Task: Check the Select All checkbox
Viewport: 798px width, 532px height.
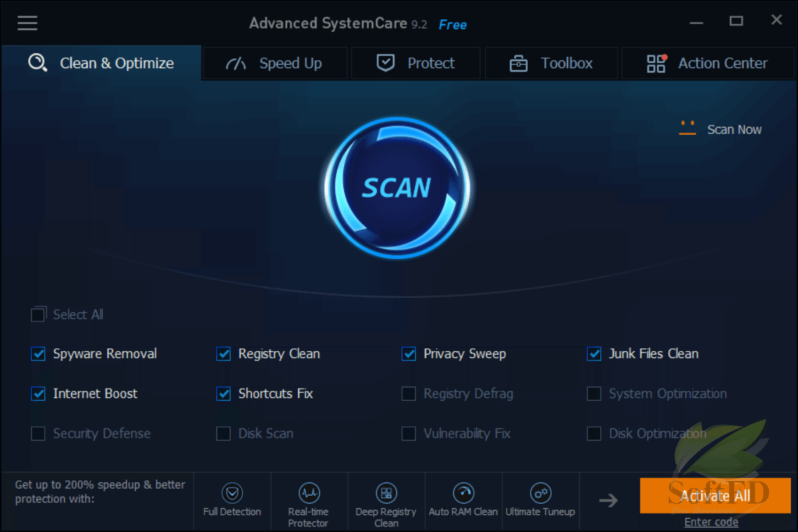Action: coord(38,315)
